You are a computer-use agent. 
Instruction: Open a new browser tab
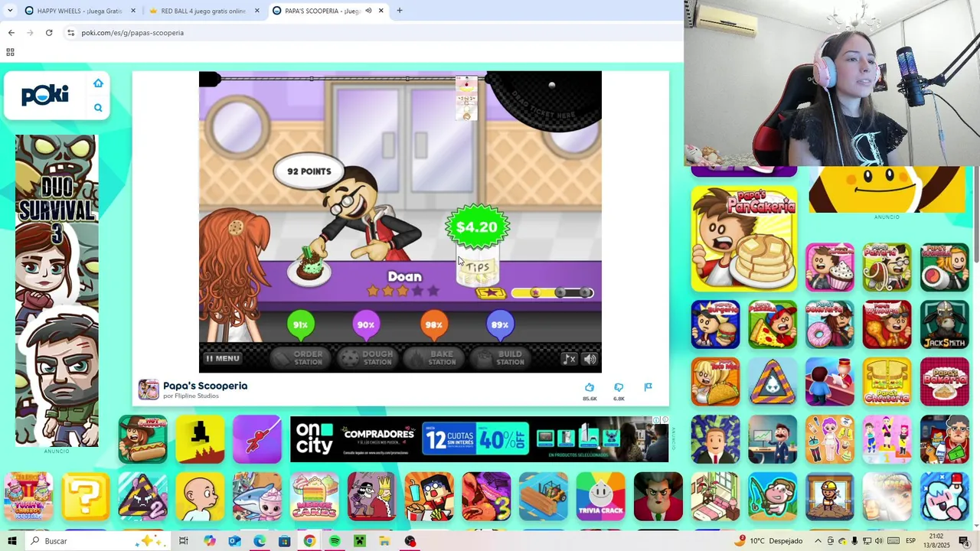point(399,11)
